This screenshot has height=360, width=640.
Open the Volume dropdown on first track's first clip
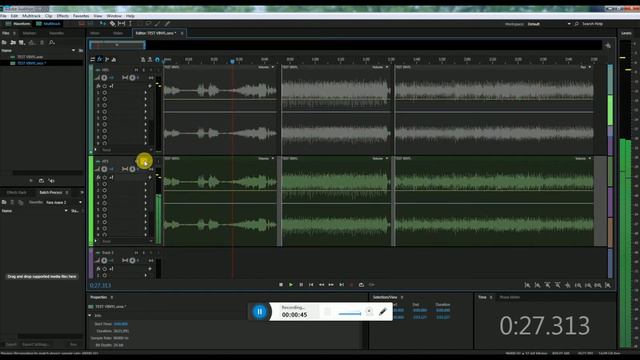tap(267, 67)
